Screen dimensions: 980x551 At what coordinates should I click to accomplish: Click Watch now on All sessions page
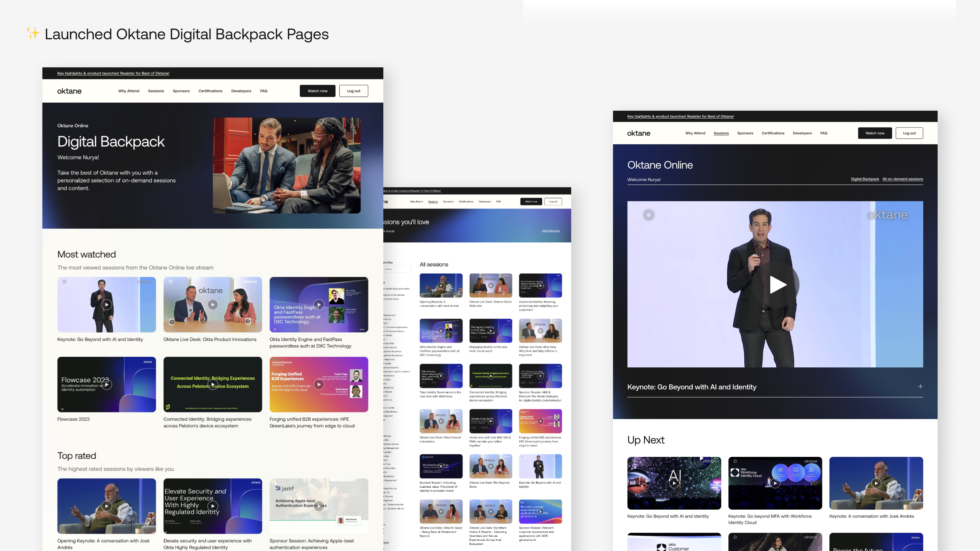531,202
